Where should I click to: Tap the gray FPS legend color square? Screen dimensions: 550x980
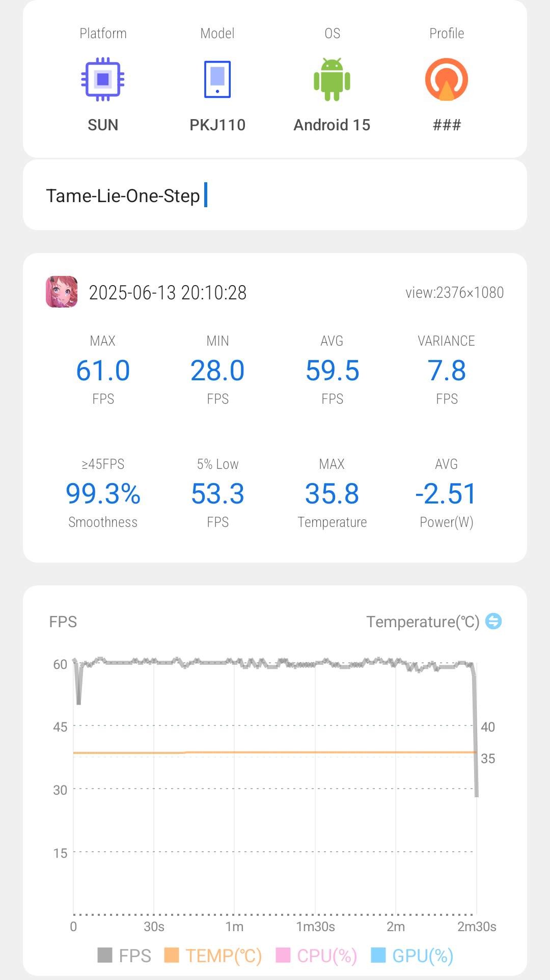click(105, 955)
